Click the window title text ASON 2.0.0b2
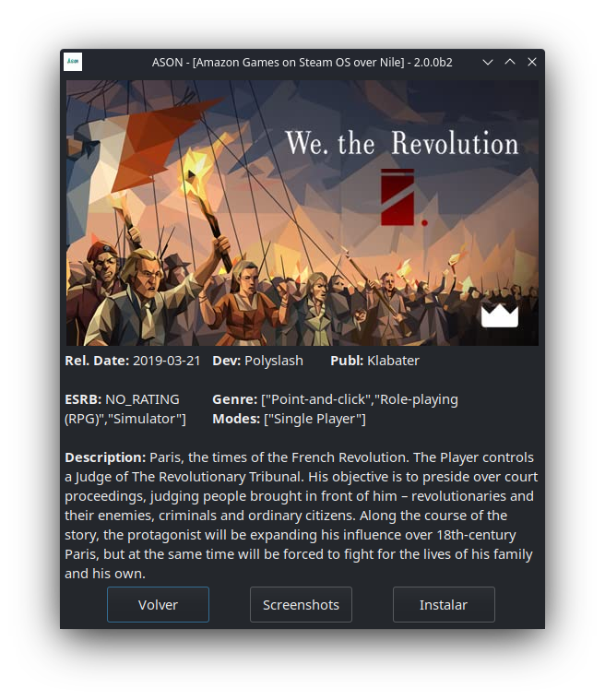605x700 pixels. pyautogui.click(x=302, y=62)
